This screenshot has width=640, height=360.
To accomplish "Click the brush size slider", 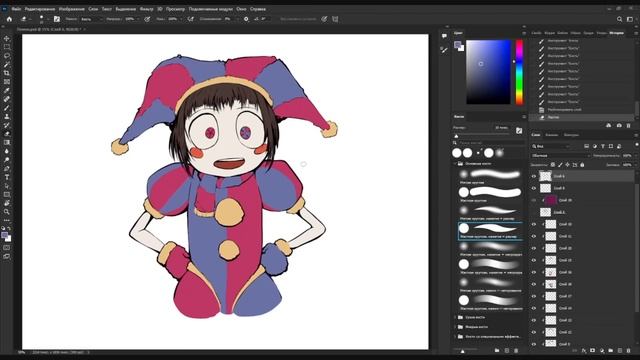I will pos(481,135).
